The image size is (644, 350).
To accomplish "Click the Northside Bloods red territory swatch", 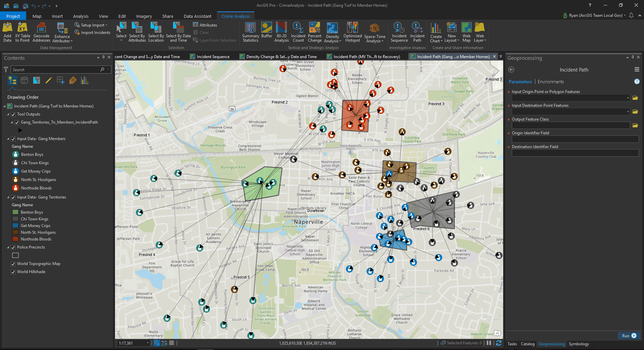I will [15, 239].
